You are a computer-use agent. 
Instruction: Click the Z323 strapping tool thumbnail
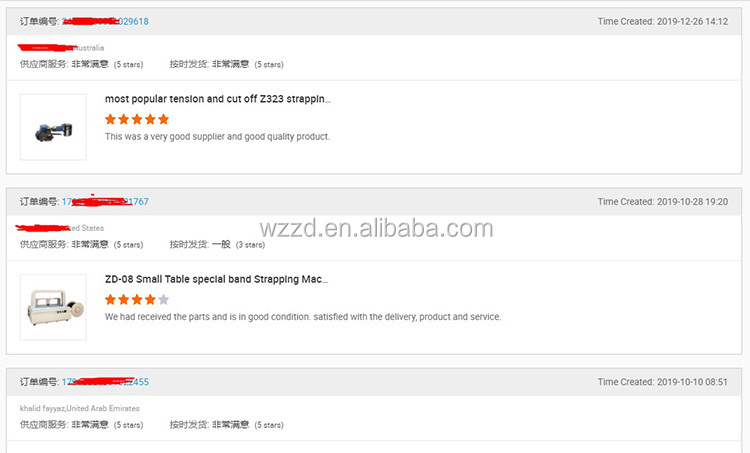point(53,127)
